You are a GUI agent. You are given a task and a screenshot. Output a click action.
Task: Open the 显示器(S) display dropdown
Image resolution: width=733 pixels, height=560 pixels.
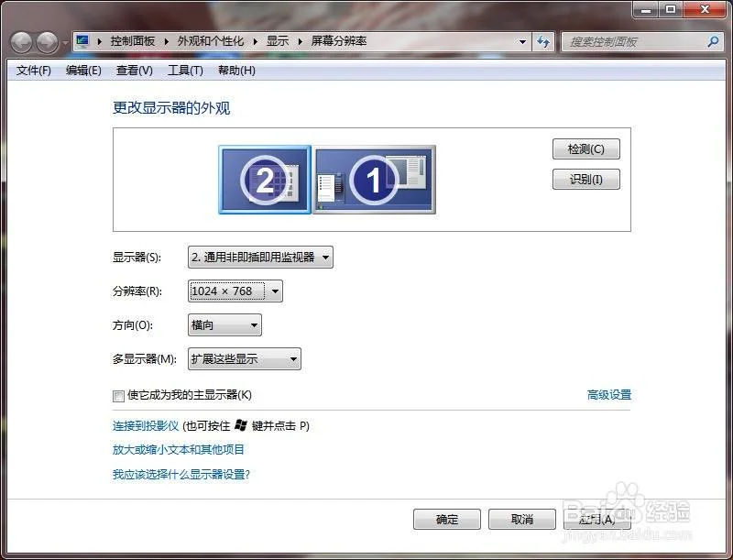click(260, 258)
